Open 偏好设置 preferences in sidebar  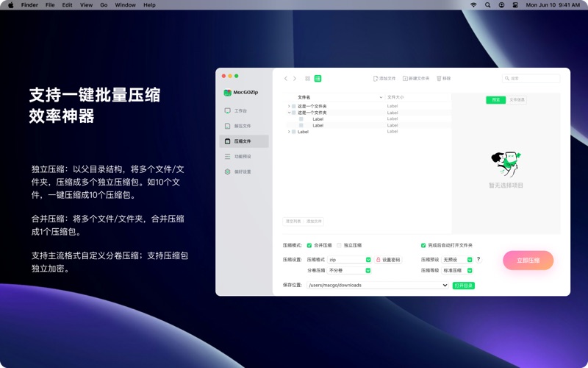pos(244,171)
